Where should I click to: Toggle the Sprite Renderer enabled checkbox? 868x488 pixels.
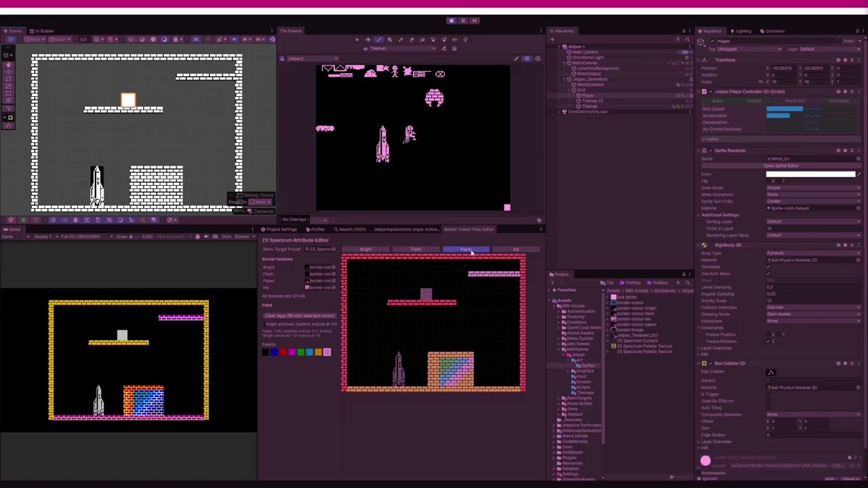[x=711, y=150]
